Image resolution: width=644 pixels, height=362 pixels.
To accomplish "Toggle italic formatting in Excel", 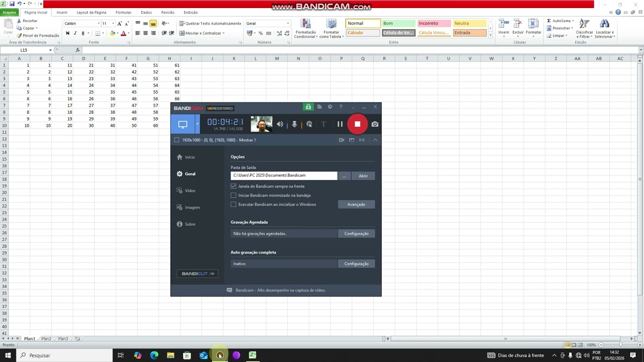I will (75, 33).
